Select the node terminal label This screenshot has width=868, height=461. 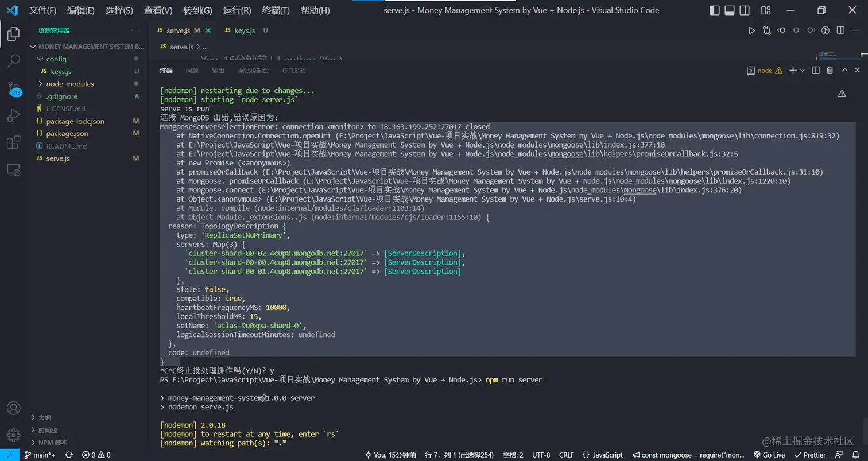[x=764, y=71]
